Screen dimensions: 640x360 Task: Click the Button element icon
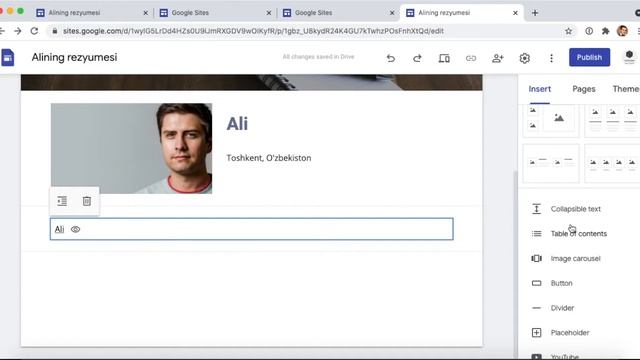(536, 283)
